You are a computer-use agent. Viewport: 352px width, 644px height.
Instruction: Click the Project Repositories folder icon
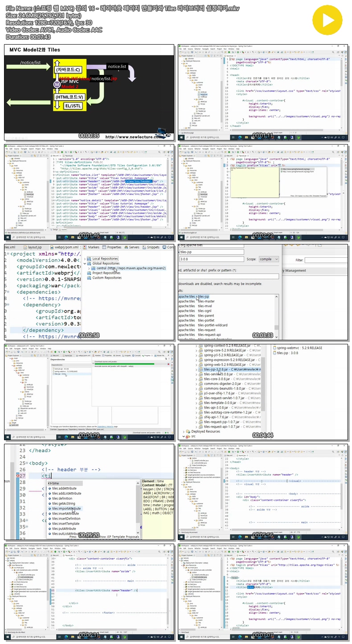coord(89,273)
